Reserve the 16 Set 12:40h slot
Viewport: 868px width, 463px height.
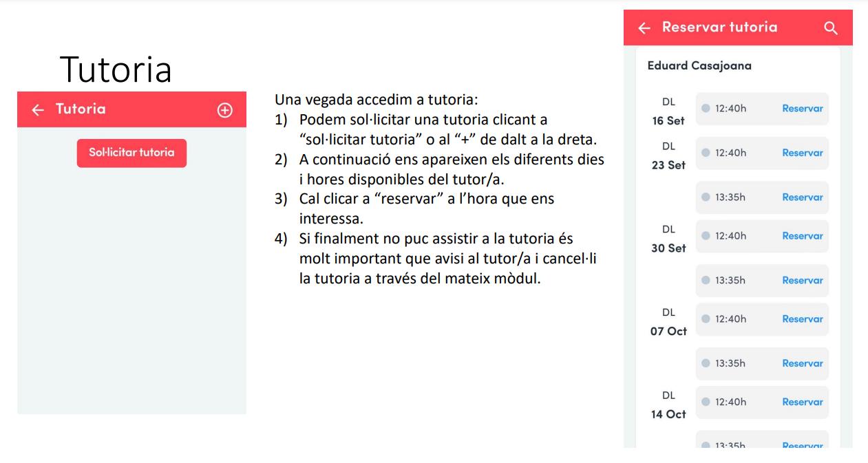803,109
